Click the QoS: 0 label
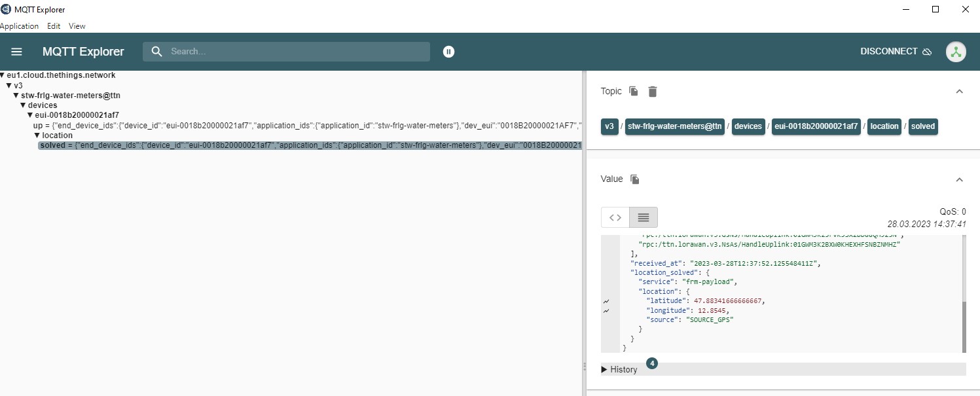The width and height of the screenshot is (980, 396). click(953, 212)
